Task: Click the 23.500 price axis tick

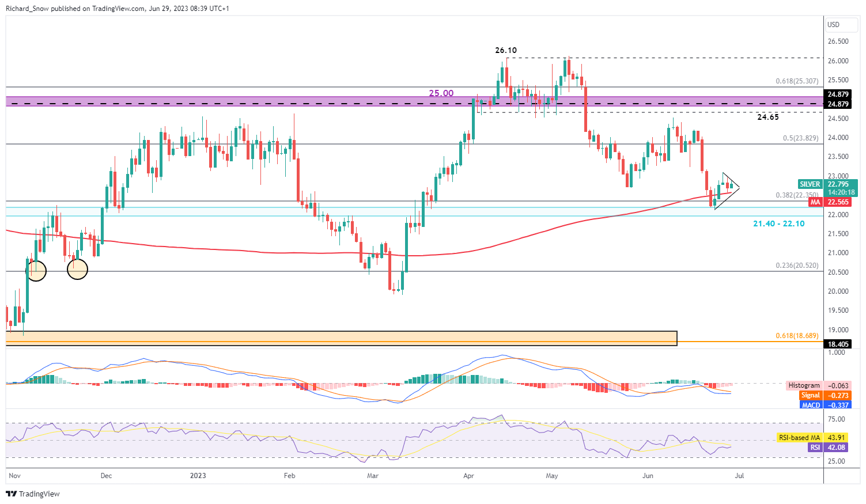Action: (838, 157)
